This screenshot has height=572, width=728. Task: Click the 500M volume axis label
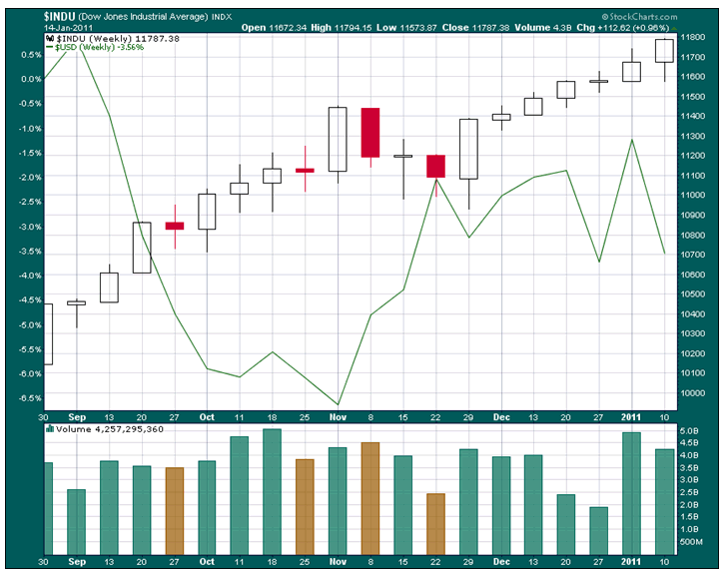692,542
